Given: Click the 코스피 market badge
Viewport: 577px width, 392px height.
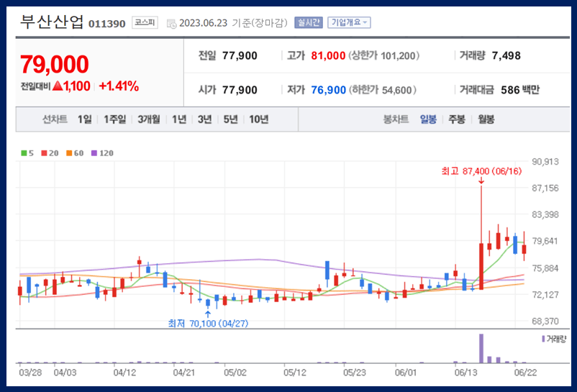Looking at the screenshot, I should 145,23.
